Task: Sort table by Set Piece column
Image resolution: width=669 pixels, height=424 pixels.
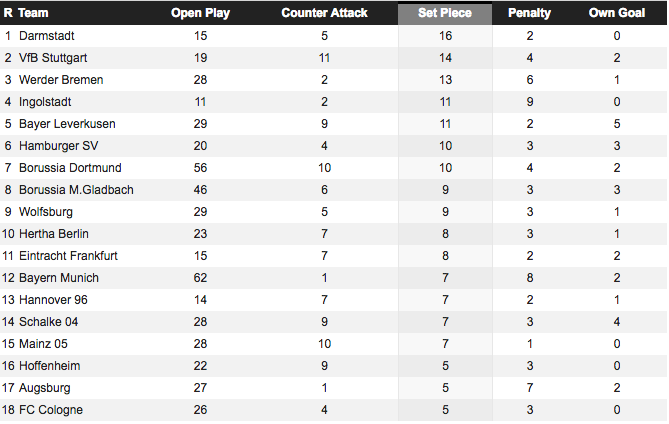Action: click(x=445, y=13)
